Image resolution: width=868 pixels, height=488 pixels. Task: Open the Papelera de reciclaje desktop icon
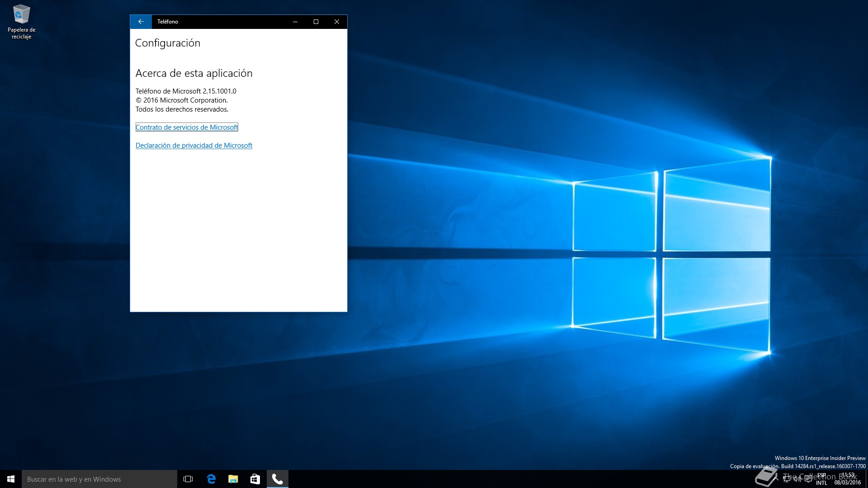[x=21, y=22]
